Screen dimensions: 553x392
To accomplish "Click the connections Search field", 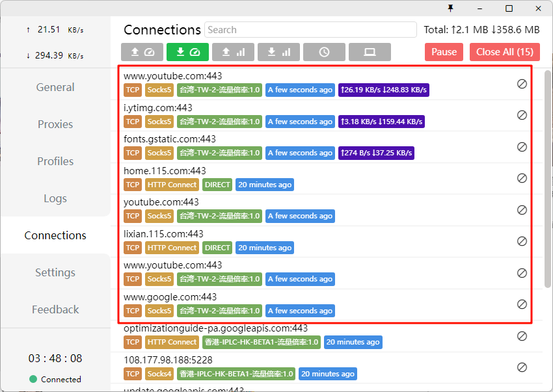I will point(310,30).
